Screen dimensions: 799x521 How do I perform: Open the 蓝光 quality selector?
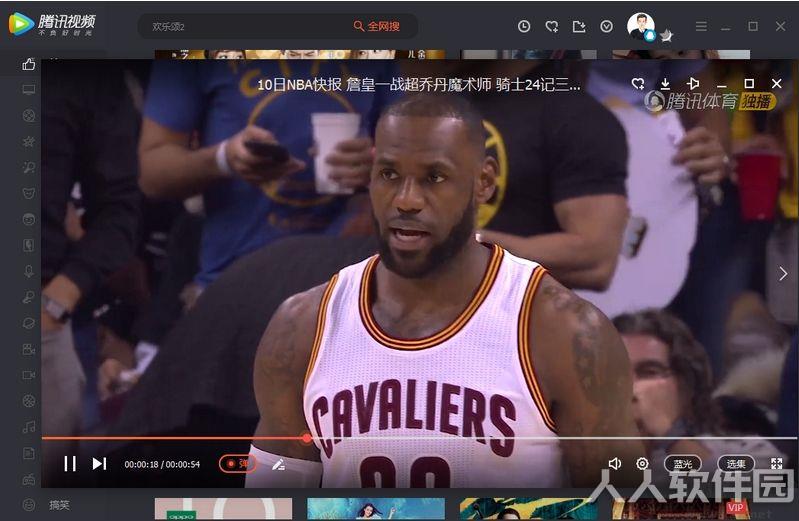683,463
